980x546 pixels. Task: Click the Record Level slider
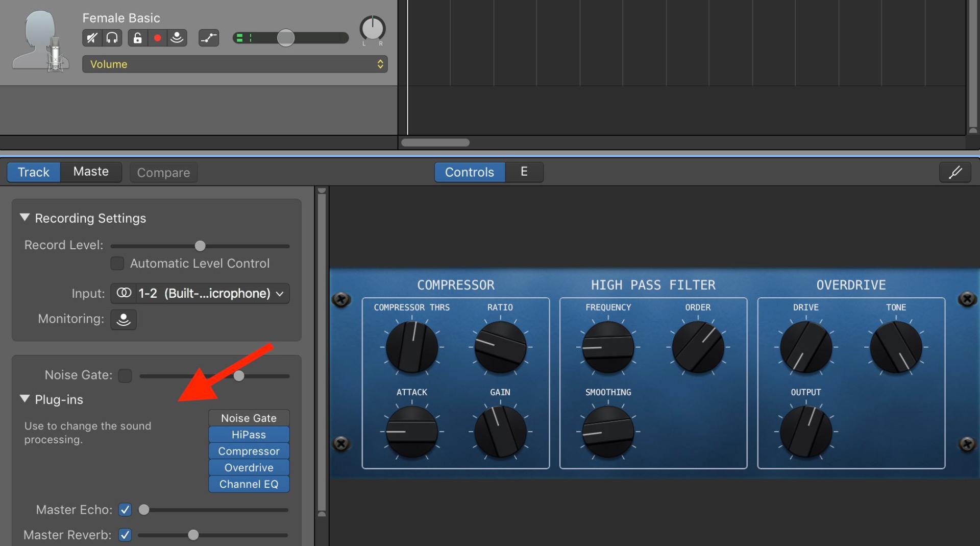200,246
